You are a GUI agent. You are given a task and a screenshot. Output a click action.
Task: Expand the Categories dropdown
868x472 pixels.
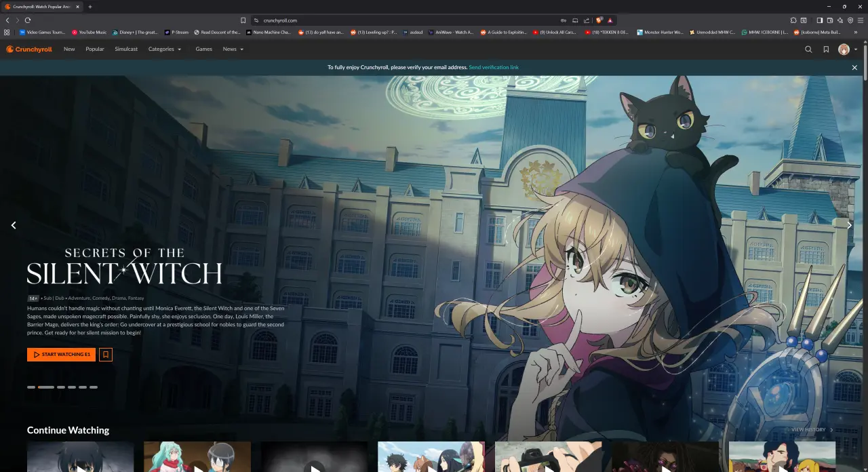pos(165,49)
